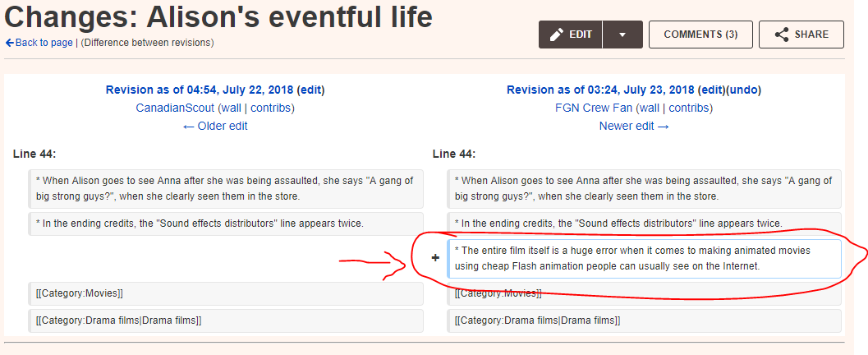Open the dropdown arrow beside EDIT
Screen dimensions: 868x355
622,35
